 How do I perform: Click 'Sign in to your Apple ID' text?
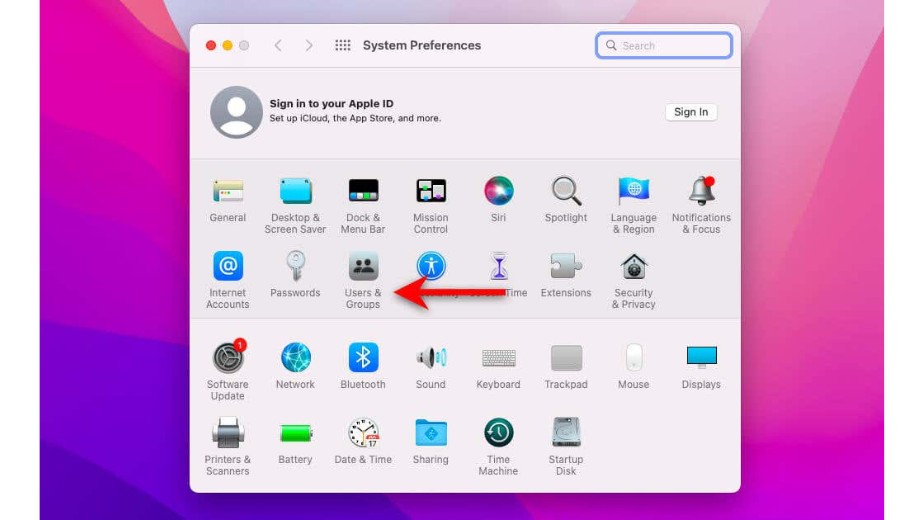(331, 104)
